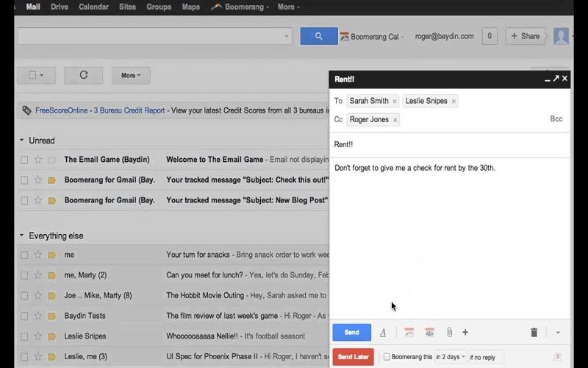The height and width of the screenshot is (368, 588).
Task: Star the "Can you meet for lunch?" message
Action: [x=38, y=275]
